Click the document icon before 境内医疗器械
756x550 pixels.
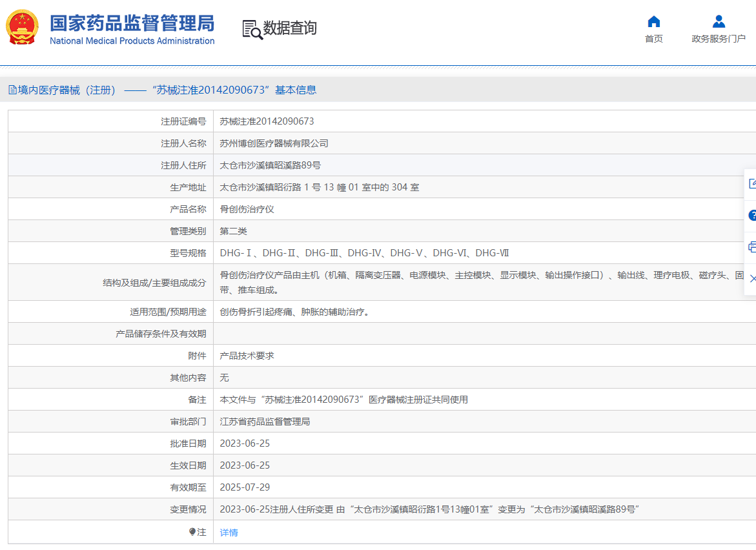(12, 90)
